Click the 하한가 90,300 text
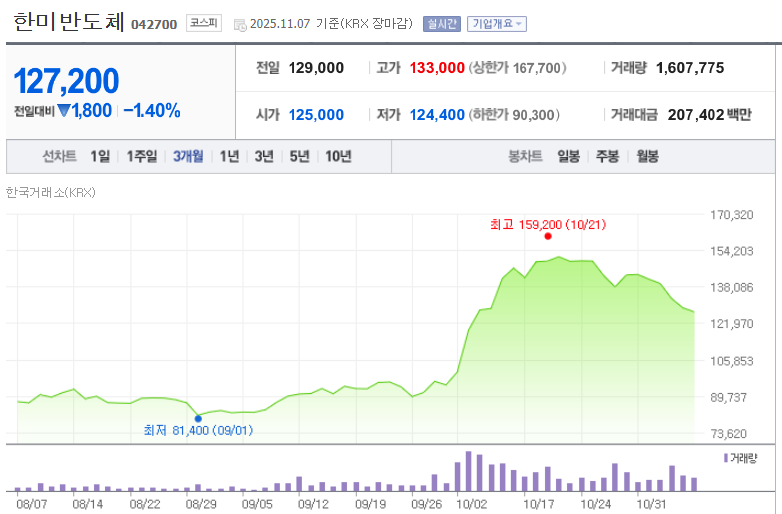782x514 pixels. pyautogui.click(x=514, y=115)
